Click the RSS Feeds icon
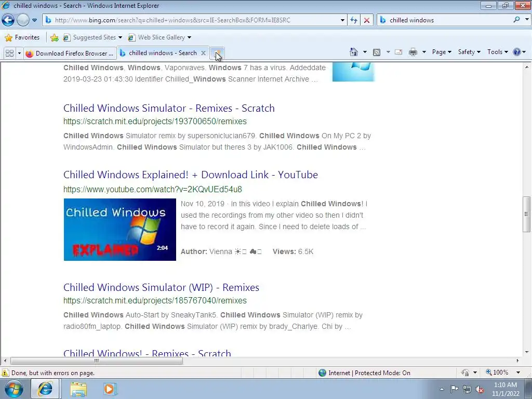 [x=376, y=52]
